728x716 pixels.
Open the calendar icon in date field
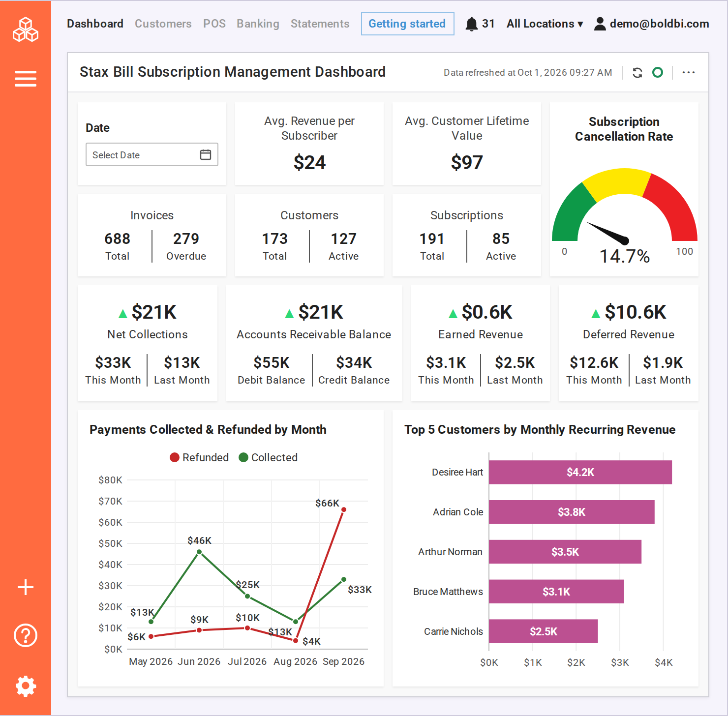(x=206, y=154)
